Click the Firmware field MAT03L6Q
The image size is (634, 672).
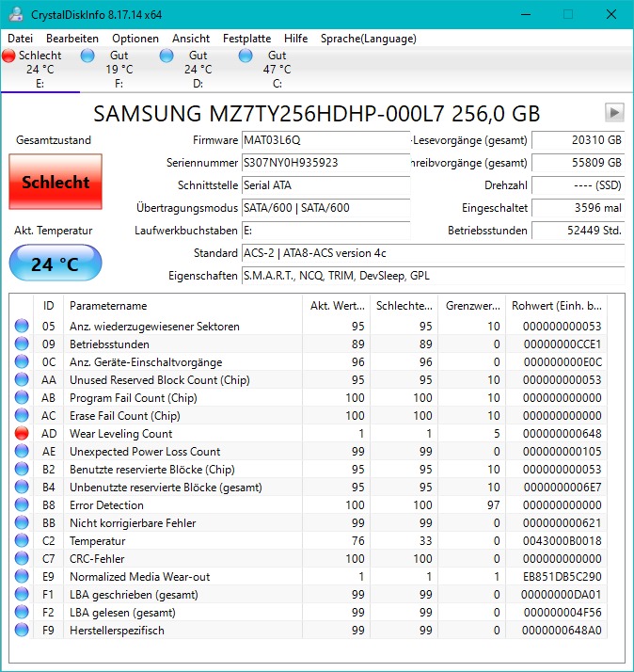[x=326, y=140]
